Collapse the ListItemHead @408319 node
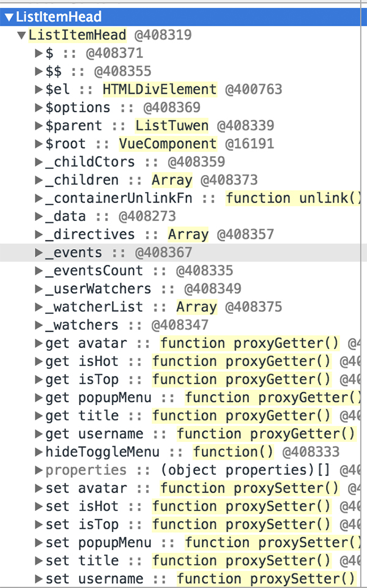 22,35
